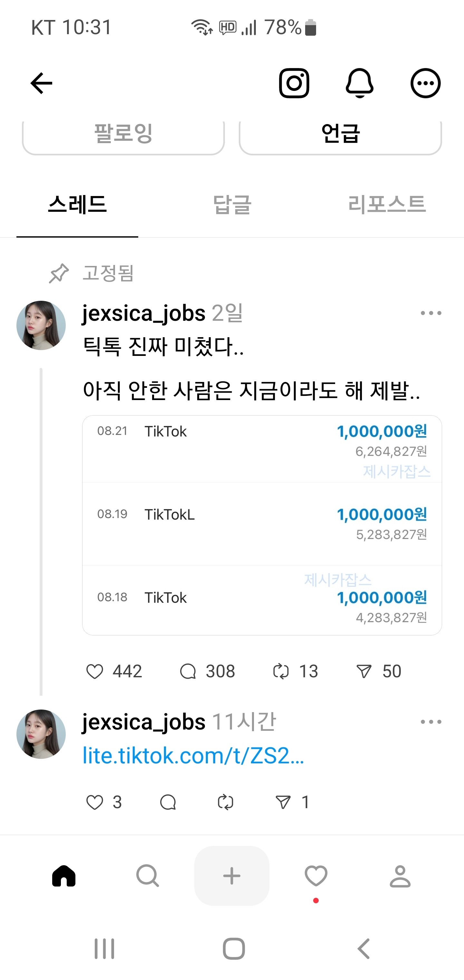Repost the pinned post with 13 reposts

(x=281, y=671)
